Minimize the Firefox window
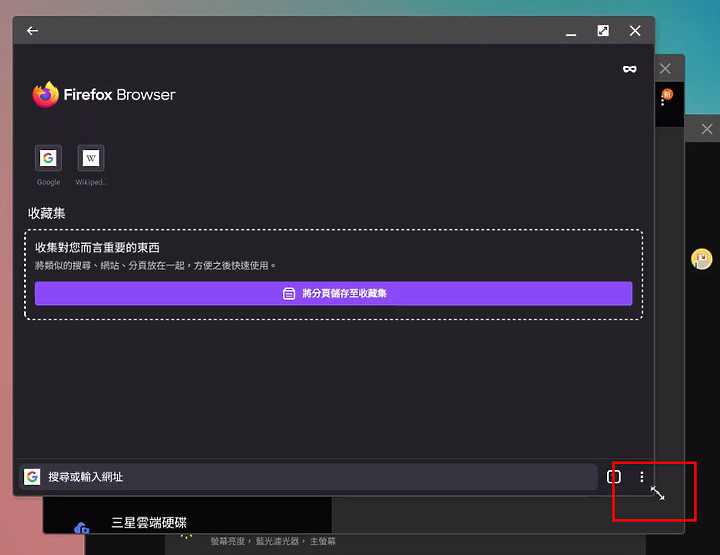Screen dimensions: 720x555 [x=571, y=32]
